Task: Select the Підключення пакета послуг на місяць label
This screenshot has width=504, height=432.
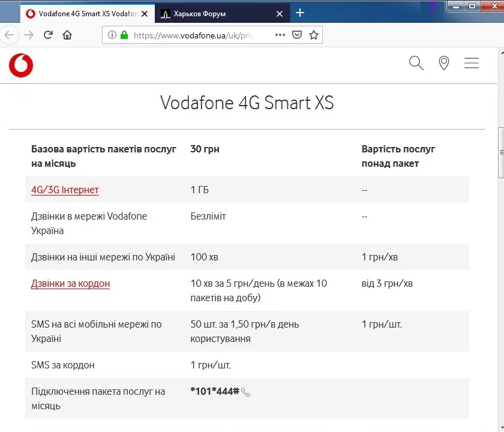Action: pyautogui.click(x=98, y=398)
